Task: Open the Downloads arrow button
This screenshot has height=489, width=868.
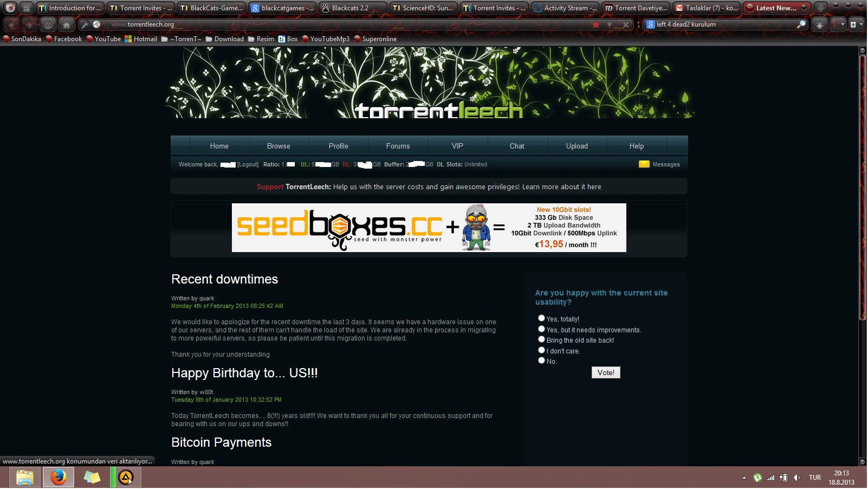Action: [x=820, y=24]
